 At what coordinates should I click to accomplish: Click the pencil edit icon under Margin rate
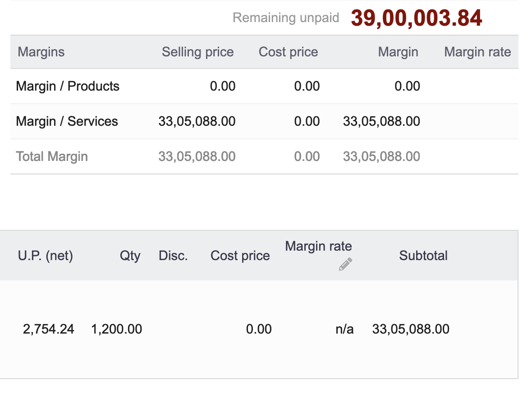tap(345, 264)
